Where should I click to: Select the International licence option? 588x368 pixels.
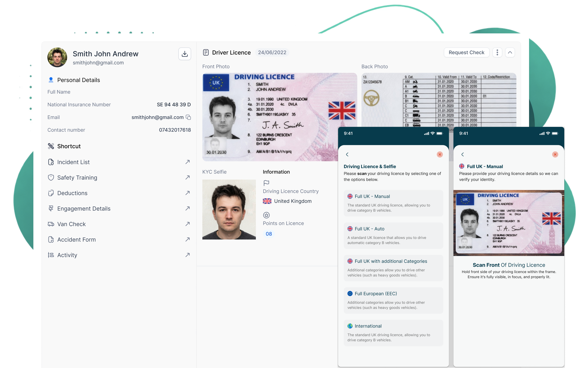[393, 333]
